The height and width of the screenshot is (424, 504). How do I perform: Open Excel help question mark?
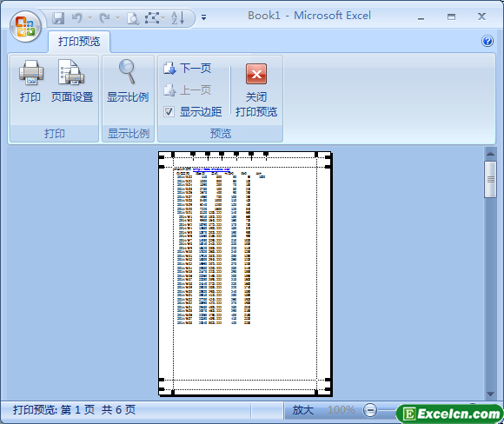[x=487, y=41]
